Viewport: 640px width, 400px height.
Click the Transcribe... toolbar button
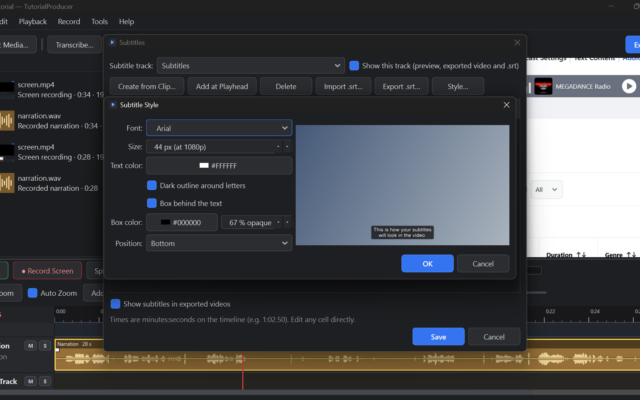[74, 45]
